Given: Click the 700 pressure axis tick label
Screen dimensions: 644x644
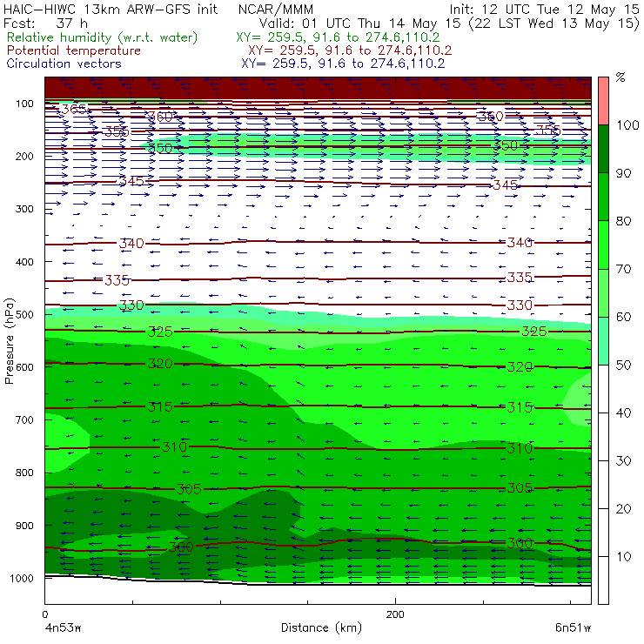Looking at the screenshot, I should coord(24,419).
